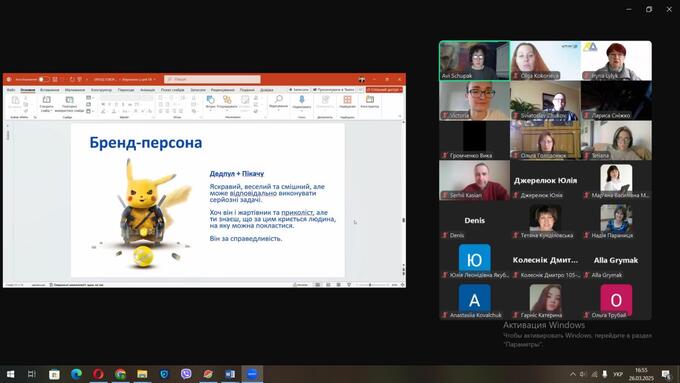The width and height of the screenshot is (680, 383).
Task: Click the Презентувати в Teams button
Action: click(x=333, y=90)
